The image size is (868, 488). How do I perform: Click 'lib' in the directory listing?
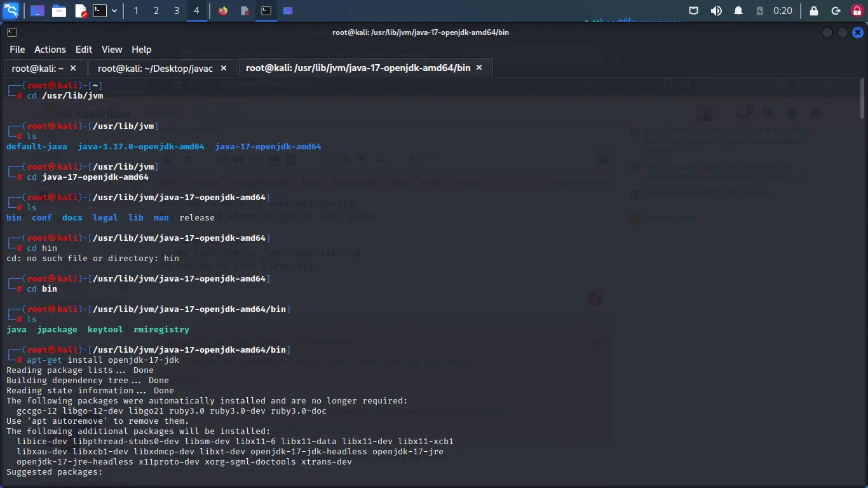(136, 218)
